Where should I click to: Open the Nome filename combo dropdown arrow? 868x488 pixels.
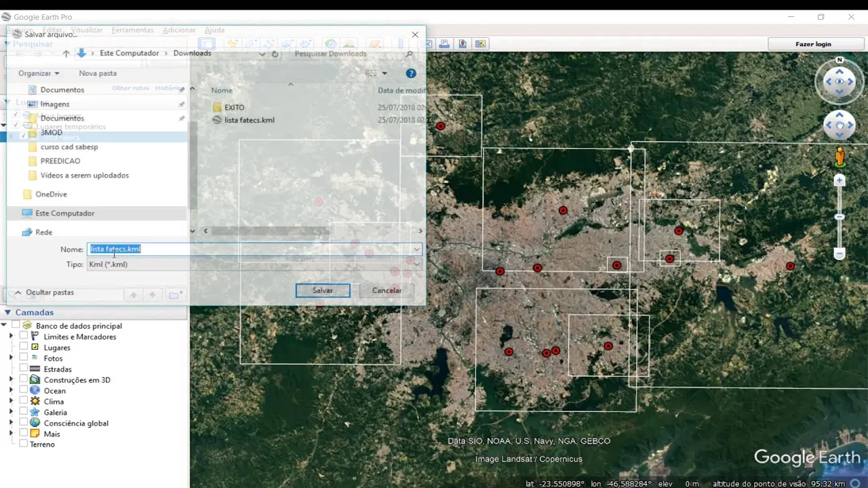pos(416,249)
